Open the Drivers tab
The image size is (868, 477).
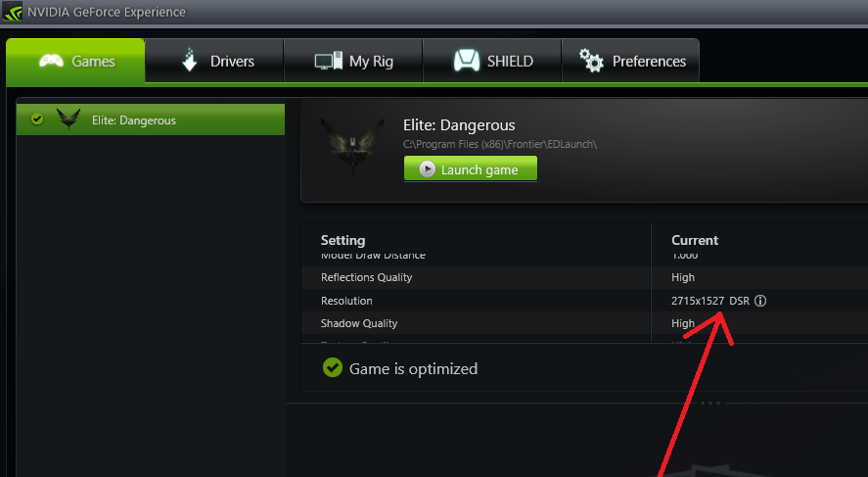click(x=214, y=61)
